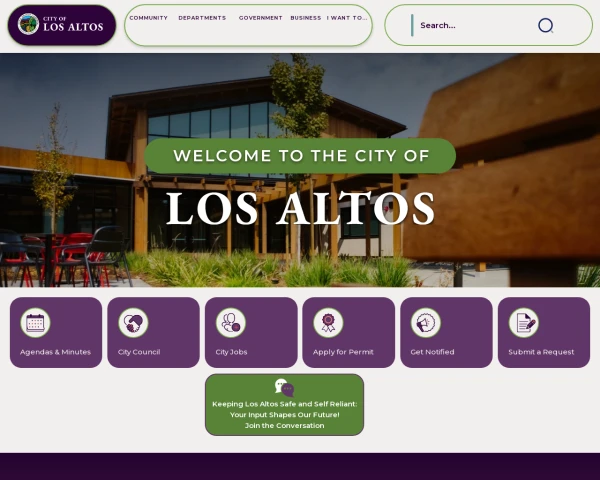Image resolution: width=600 pixels, height=480 pixels.
Task: Click the ribbon badge icon for permits
Action: [x=328, y=323]
